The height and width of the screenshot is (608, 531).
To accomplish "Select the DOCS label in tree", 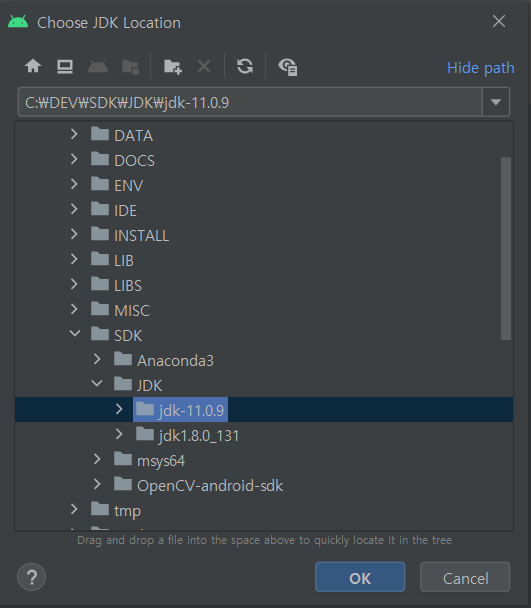I will coord(134,161).
